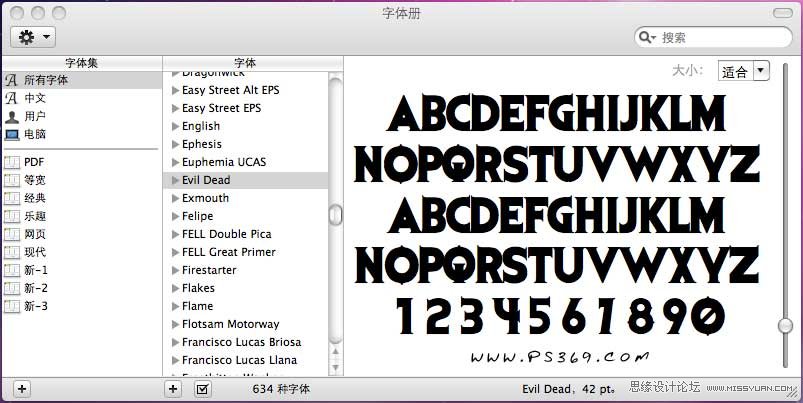Toggle the enable/disable font checkbox button
This screenshot has width=803, height=403.
click(203, 389)
